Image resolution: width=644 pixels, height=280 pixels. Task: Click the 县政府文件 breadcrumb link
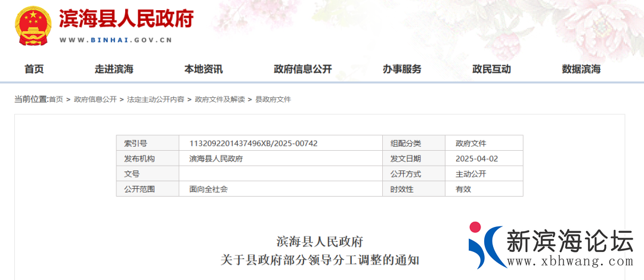[x=273, y=99]
